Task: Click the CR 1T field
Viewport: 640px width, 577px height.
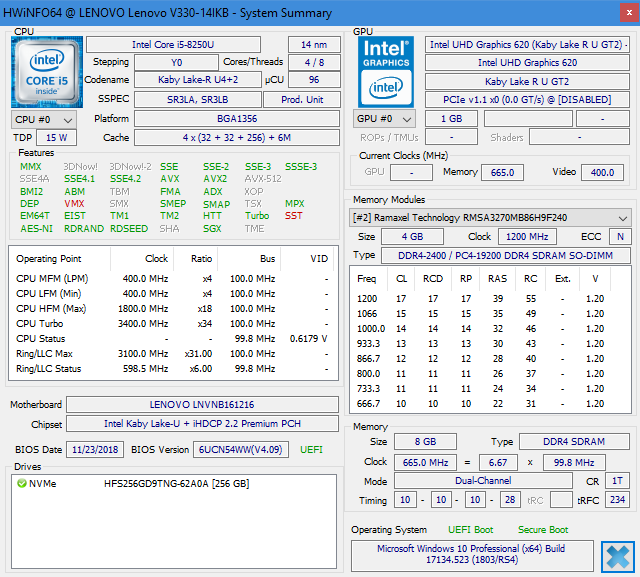Action: click(x=617, y=481)
